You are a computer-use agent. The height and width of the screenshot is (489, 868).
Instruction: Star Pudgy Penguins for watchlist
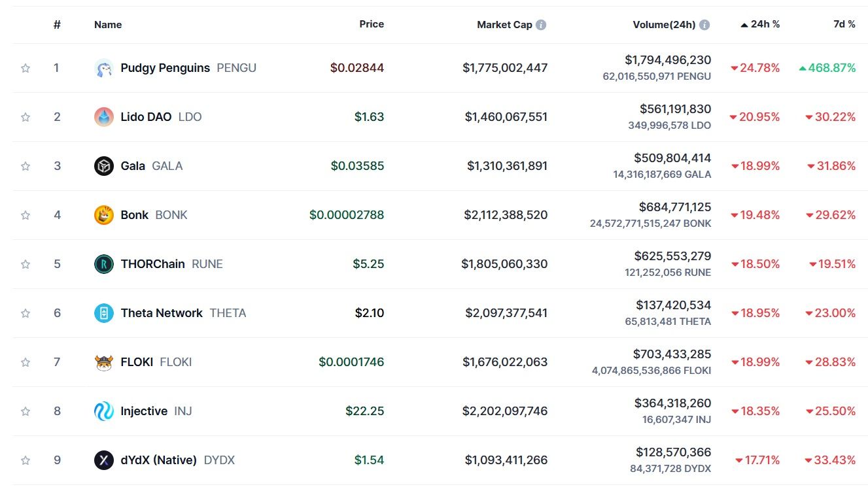(26, 68)
